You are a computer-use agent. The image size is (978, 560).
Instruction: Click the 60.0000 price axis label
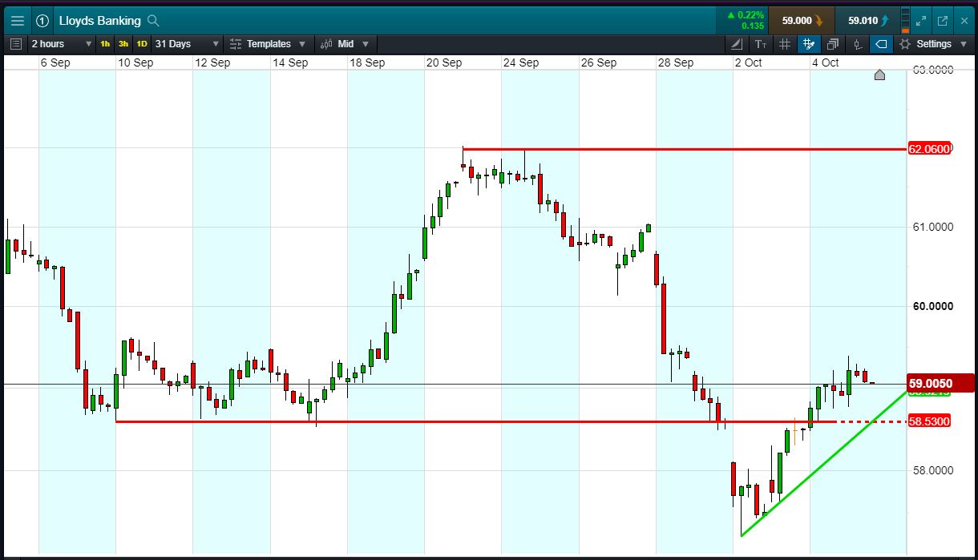pyautogui.click(x=933, y=307)
